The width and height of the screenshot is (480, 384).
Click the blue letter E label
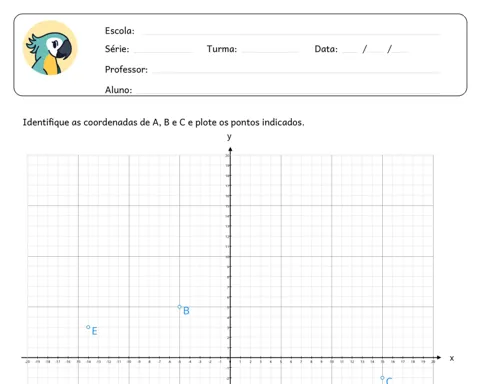coord(94,331)
